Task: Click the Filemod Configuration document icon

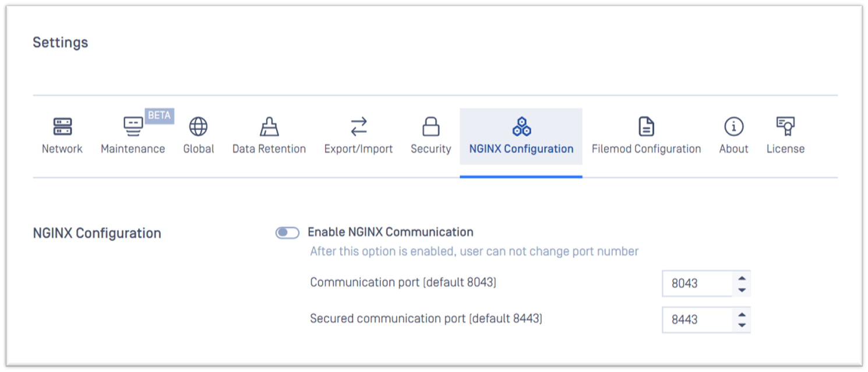Action: 647,126
